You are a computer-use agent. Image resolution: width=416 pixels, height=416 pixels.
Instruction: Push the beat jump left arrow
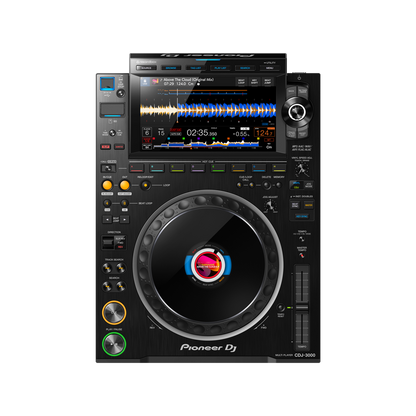pos(107,219)
